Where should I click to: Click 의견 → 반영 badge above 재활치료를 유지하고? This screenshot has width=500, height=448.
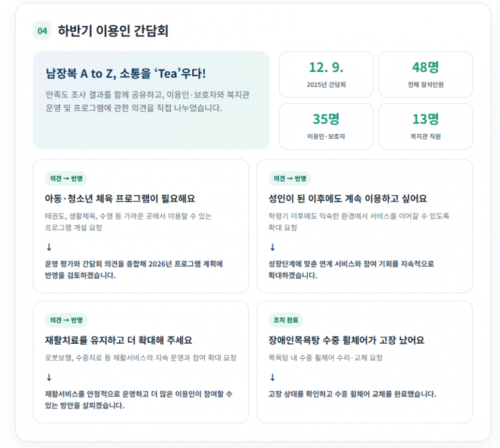(66, 320)
